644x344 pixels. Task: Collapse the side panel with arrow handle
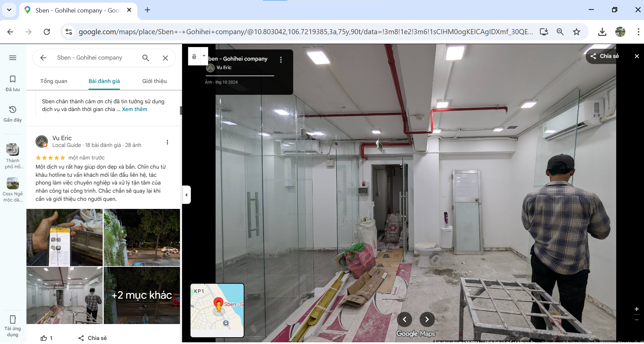click(x=186, y=195)
